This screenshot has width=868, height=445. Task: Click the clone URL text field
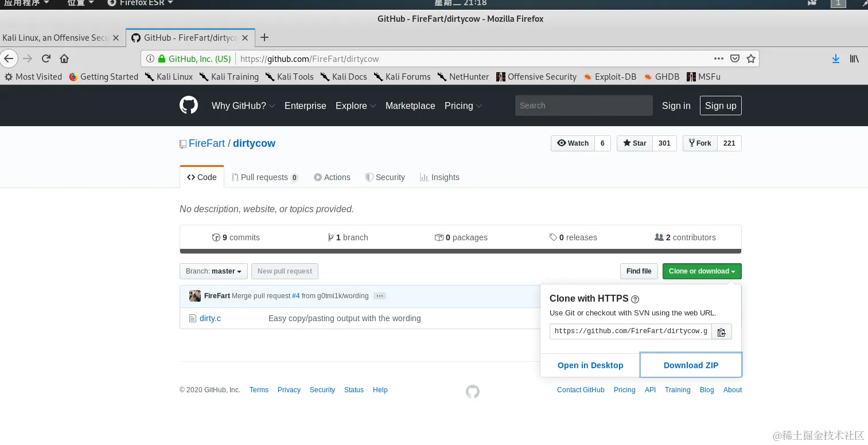630,331
